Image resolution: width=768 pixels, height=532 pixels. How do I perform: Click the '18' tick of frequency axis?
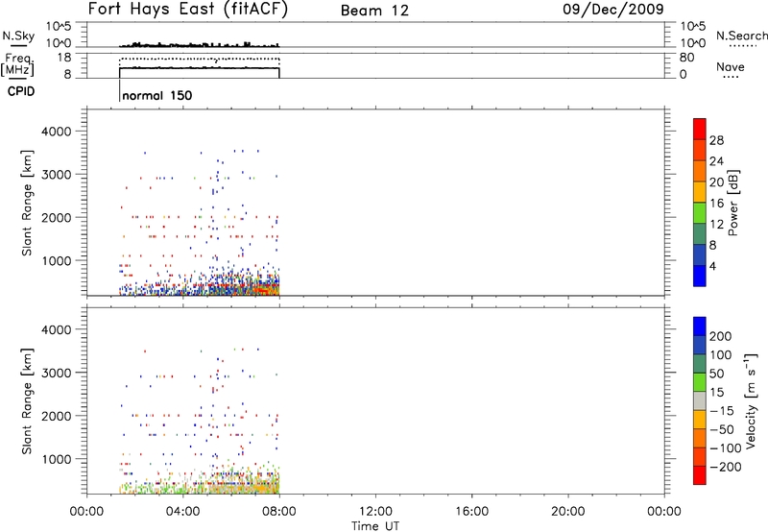pyautogui.click(x=64, y=58)
